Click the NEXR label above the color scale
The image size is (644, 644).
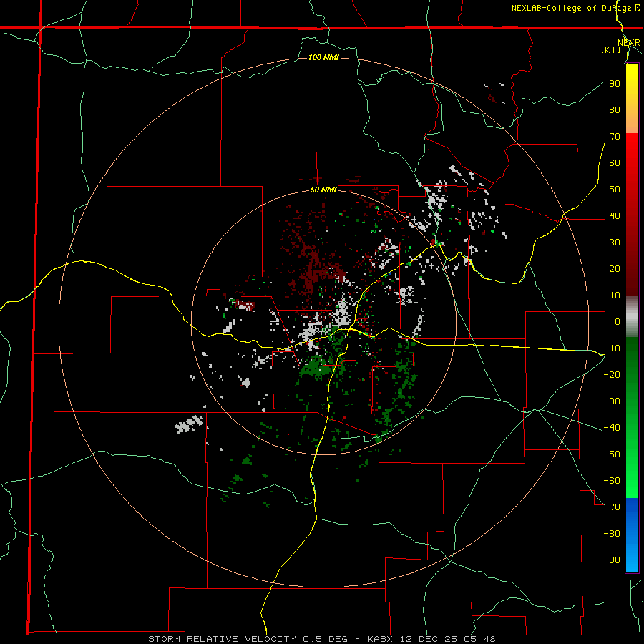(x=629, y=43)
